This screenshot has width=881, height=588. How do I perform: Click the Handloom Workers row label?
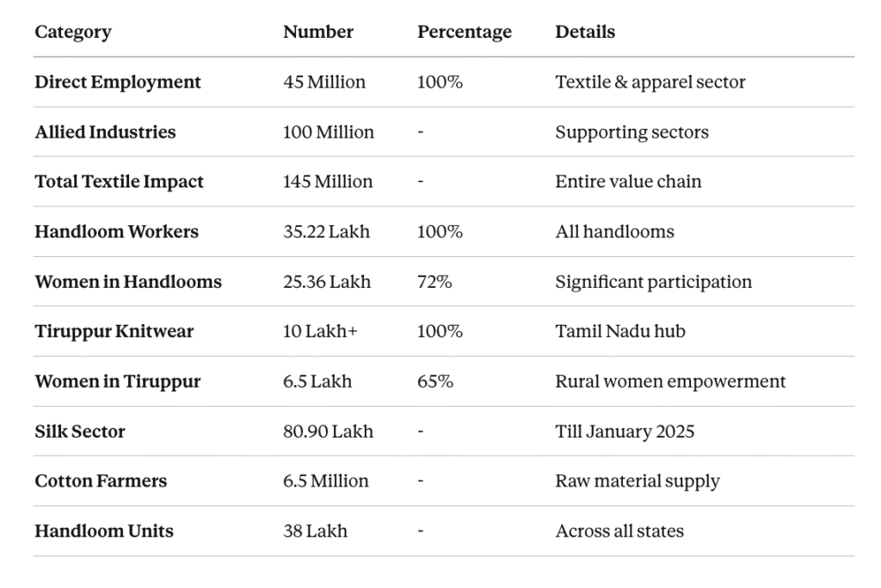tap(116, 232)
